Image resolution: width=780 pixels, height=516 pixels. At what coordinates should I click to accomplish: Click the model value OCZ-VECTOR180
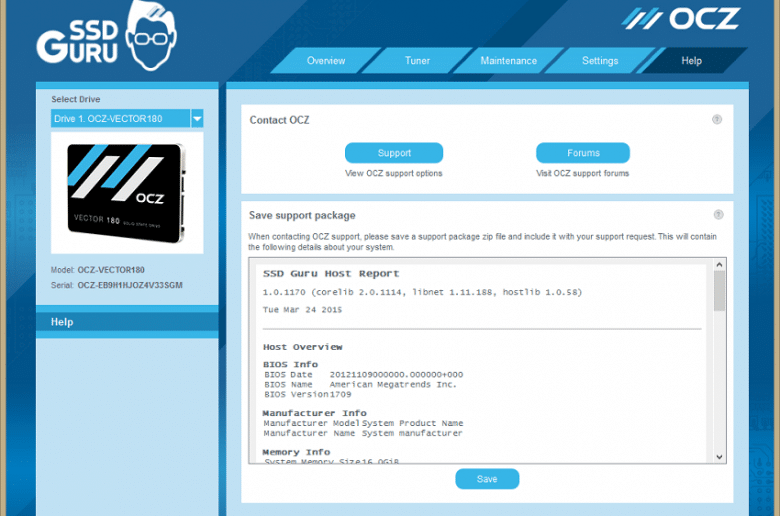111,270
